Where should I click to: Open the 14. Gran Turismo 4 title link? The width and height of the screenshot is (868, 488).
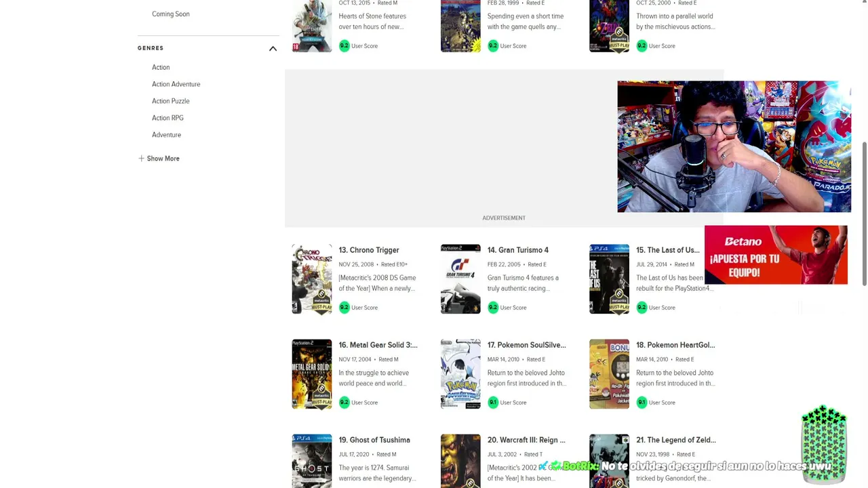[x=518, y=250]
